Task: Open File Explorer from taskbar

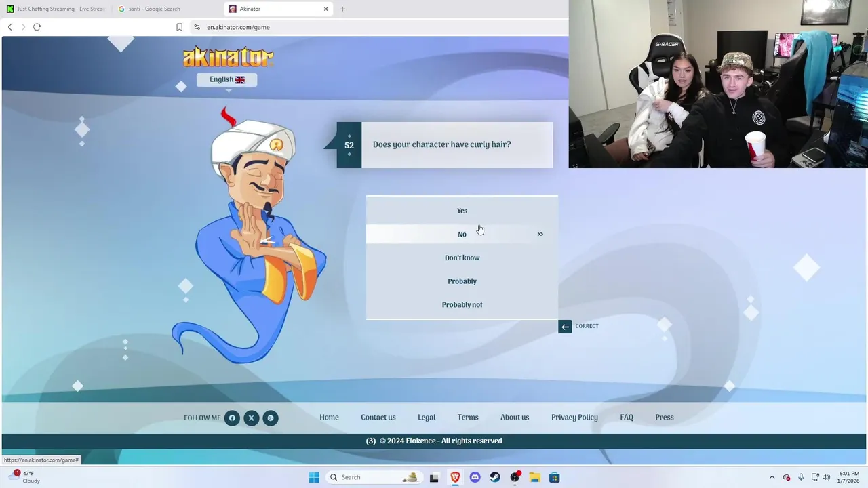Action: click(x=534, y=477)
